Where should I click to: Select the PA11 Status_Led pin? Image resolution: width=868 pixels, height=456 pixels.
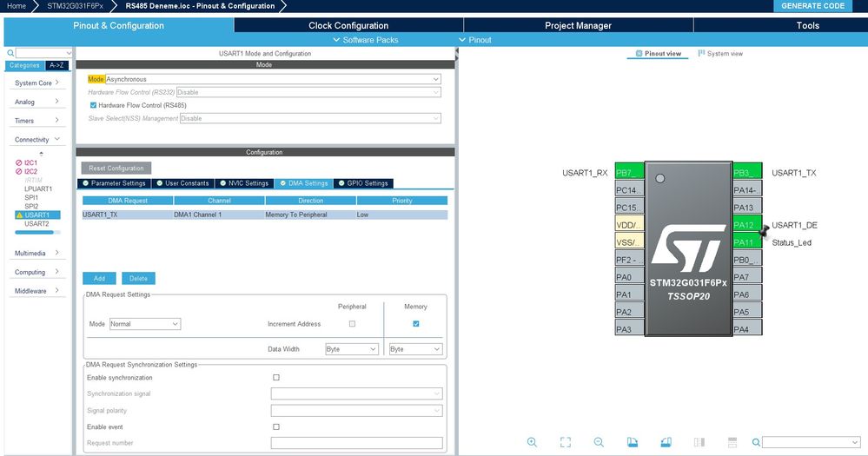[x=747, y=242]
